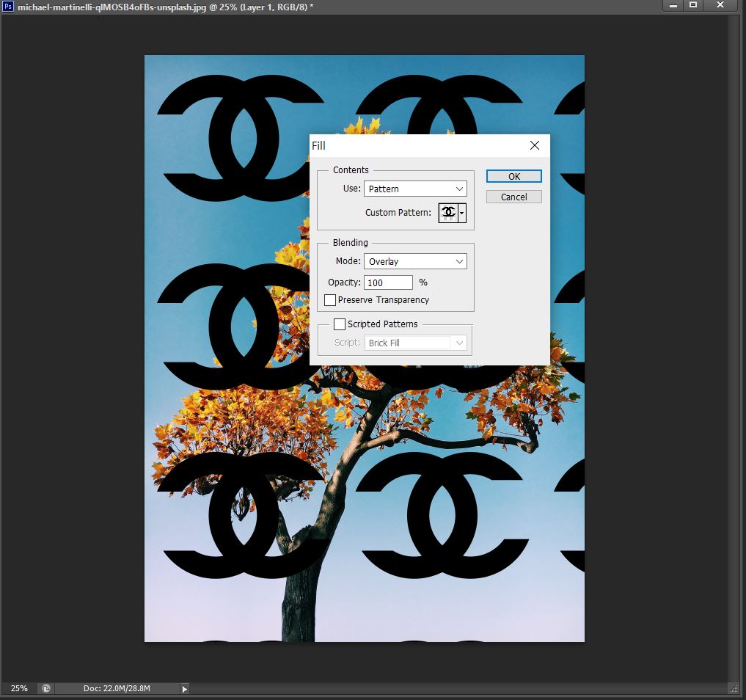This screenshot has width=746, height=700.
Task: Click the Photoshop Ps icon in title bar
Action: click(8, 7)
